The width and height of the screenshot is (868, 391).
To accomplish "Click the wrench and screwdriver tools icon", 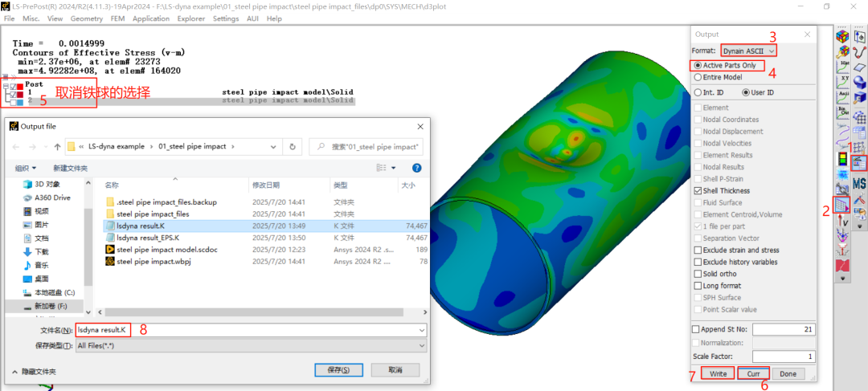I will (x=860, y=198).
